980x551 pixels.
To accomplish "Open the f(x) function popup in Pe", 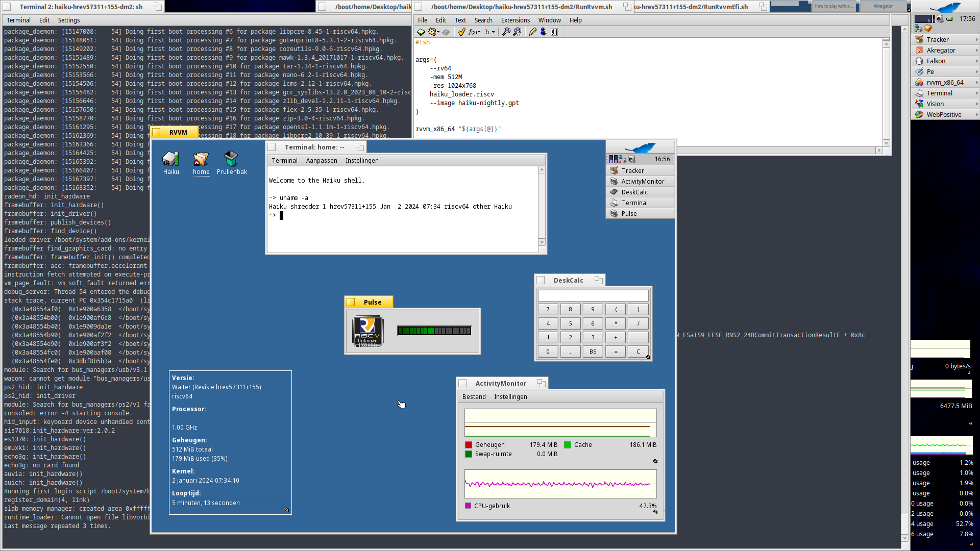I will (474, 32).
